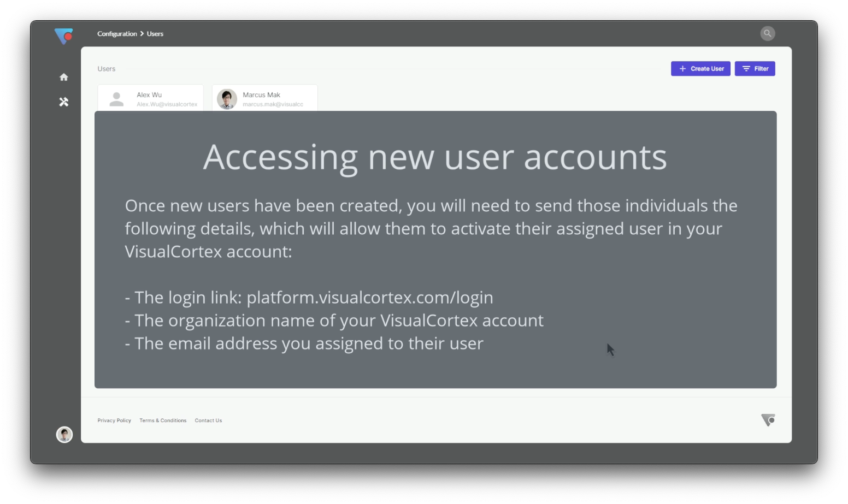Open the Filter button
Viewport: 848px width, 504px height.
(x=755, y=69)
